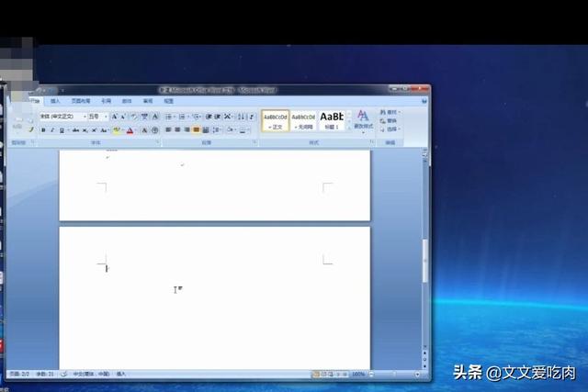
Task: Click the Word help icon
Action: tap(424, 101)
